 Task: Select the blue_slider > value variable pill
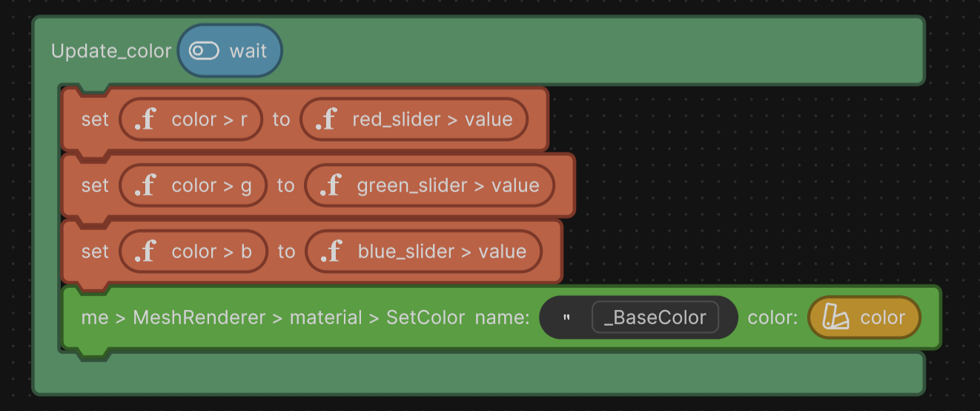pos(442,251)
